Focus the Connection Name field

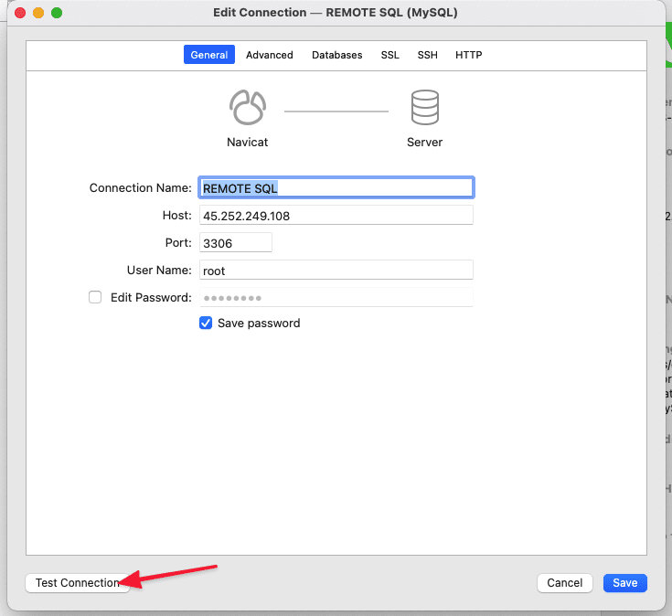(336, 187)
